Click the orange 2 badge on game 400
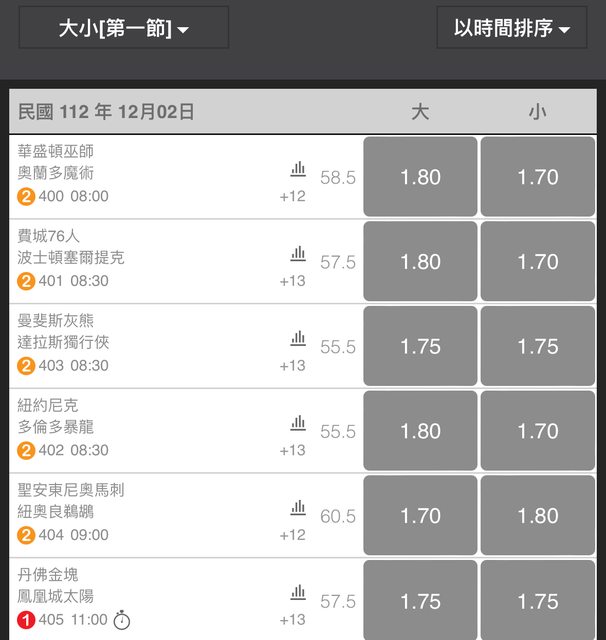 coord(26,196)
